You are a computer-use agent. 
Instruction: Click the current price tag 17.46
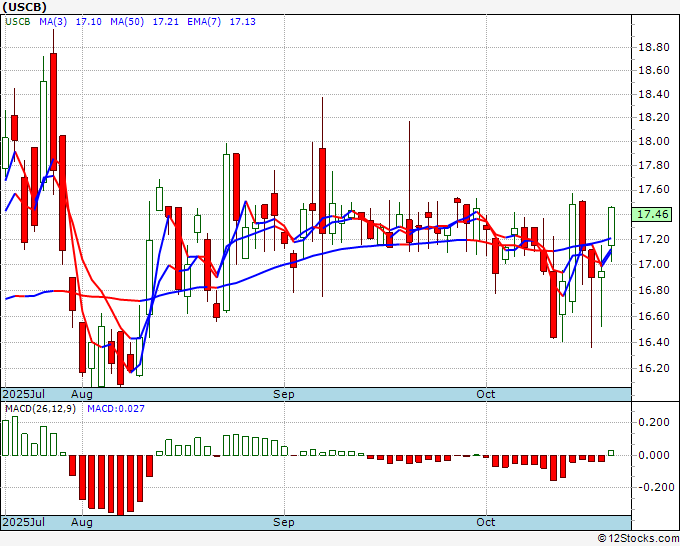point(653,214)
